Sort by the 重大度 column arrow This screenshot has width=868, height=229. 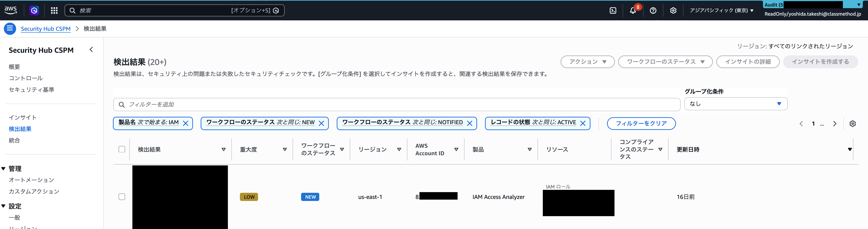pyautogui.click(x=285, y=150)
